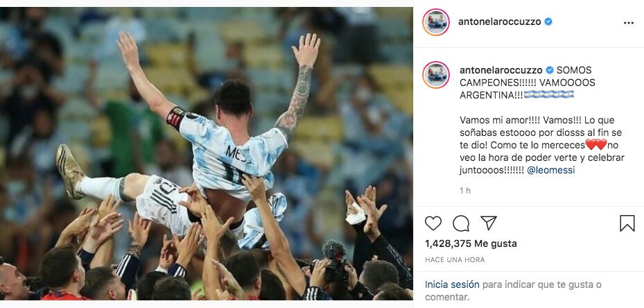The image size is (644, 308).
Task: Click the Inicia sesión link
Action: (x=452, y=284)
